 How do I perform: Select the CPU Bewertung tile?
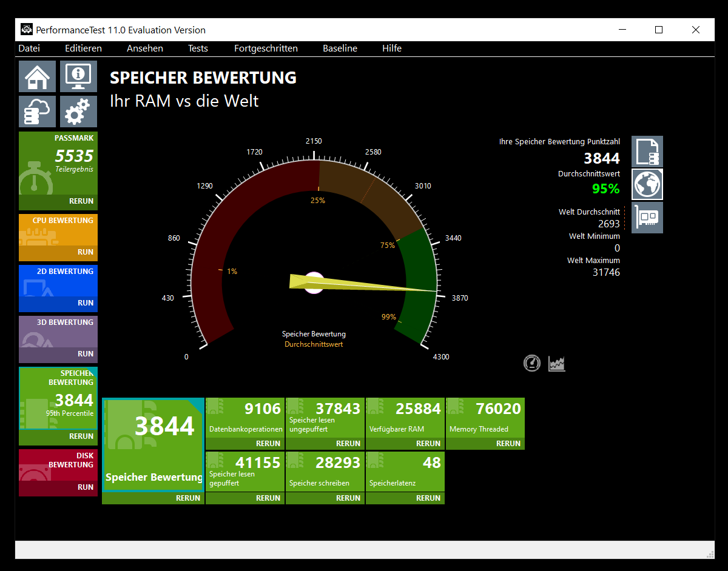point(58,230)
